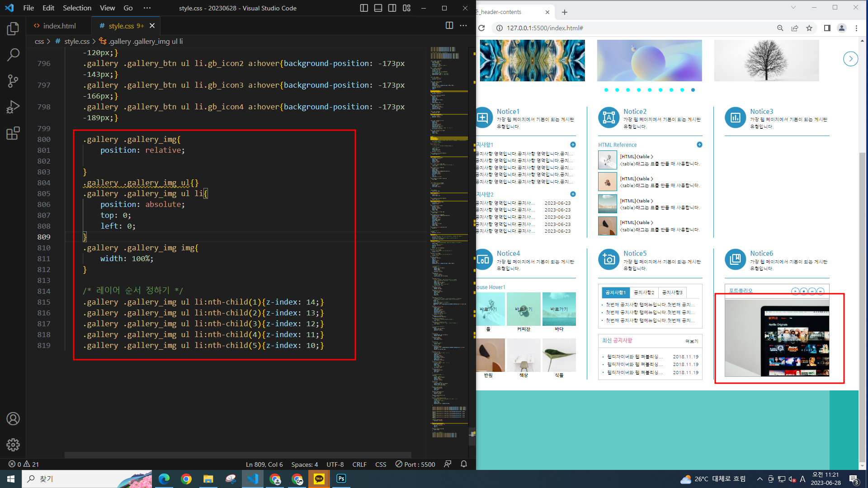Toggle the Primary Side Bar layout button
The image size is (868, 488).
coord(364,8)
